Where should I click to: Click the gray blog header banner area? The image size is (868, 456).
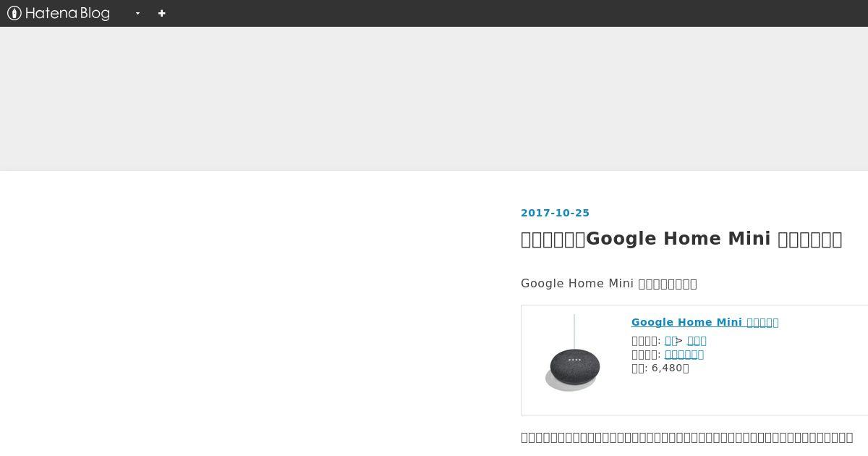tap(434, 98)
